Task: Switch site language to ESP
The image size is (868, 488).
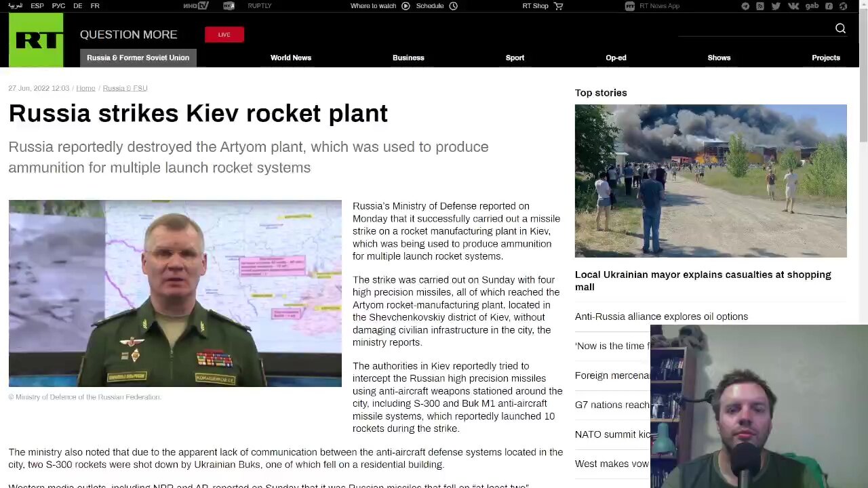Action: [x=37, y=5]
